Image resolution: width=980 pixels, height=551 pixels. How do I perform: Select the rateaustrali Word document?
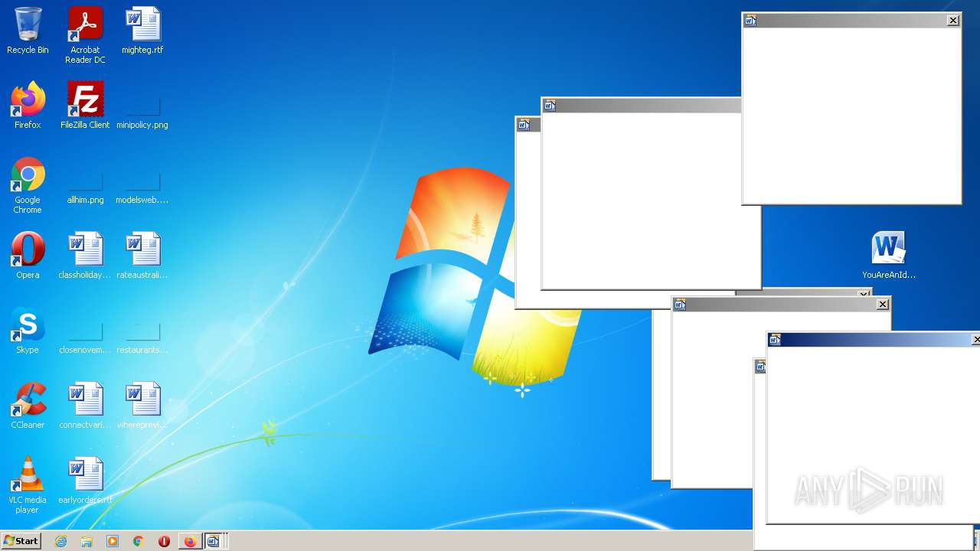[x=142, y=256]
